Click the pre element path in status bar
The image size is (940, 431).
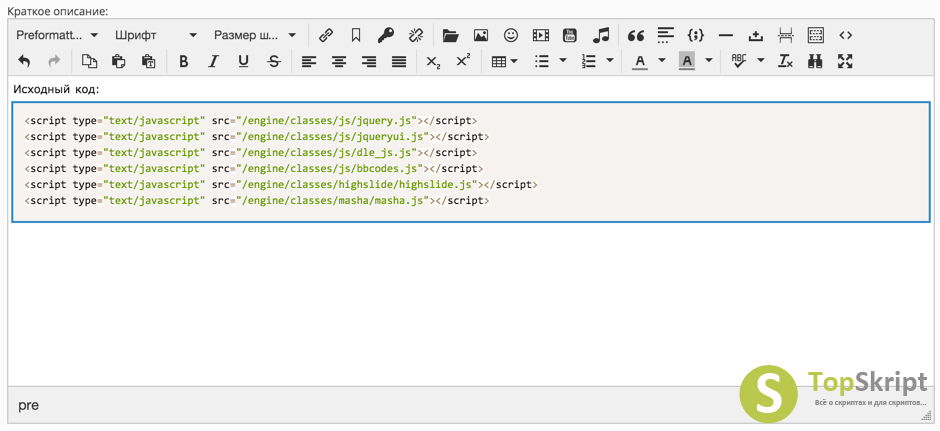(x=28, y=405)
